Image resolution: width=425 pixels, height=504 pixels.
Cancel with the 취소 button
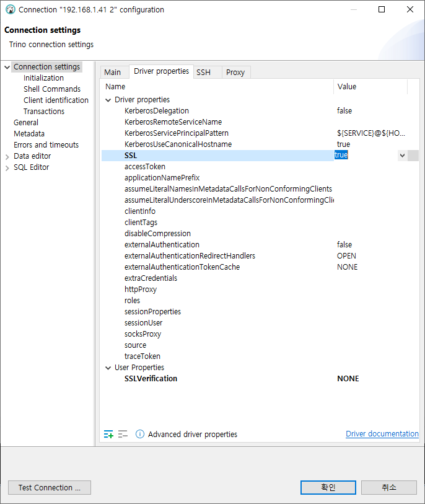(x=389, y=488)
